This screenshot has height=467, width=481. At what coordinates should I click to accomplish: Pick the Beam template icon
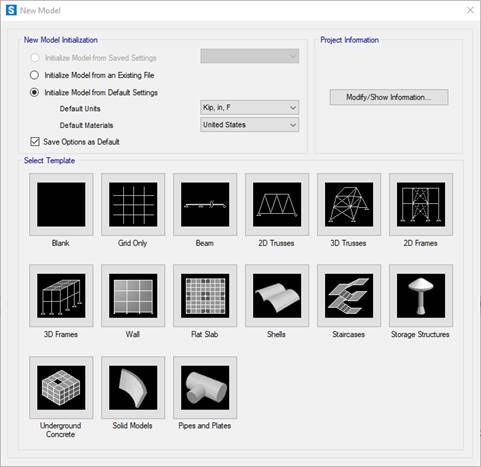pyautogui.click(x=205, y=204)
